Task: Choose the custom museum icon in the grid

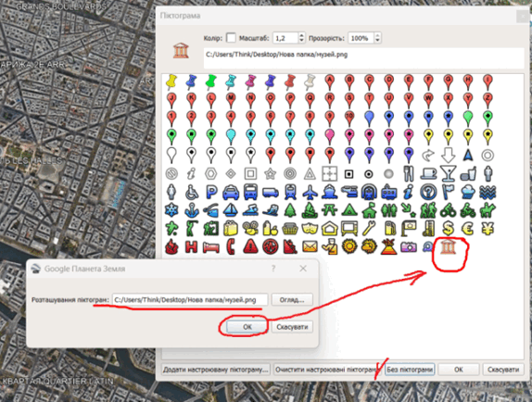Action: [x=448, y=246]
